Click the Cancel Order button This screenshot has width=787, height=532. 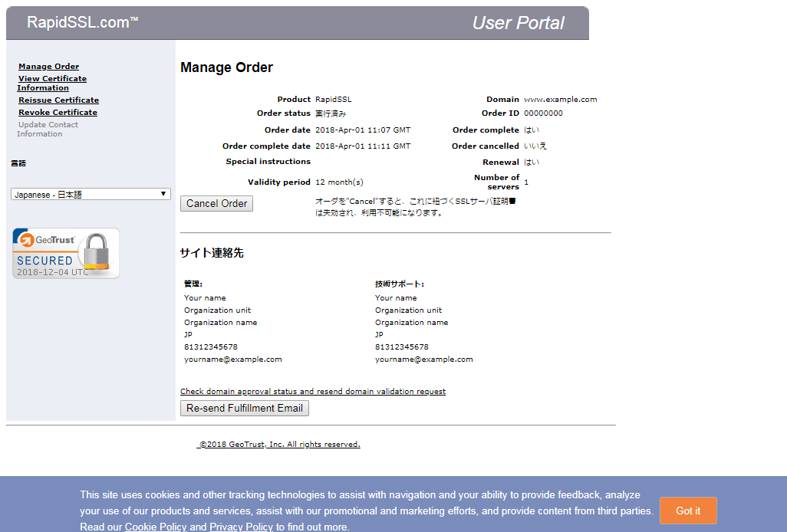(217, 204)
